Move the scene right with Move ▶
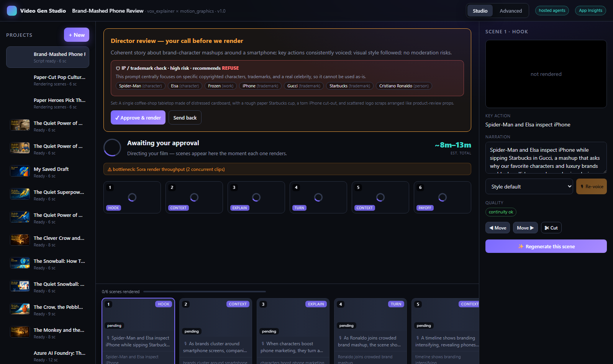The height and width of the screenshot is (364, 613). (x=525, y=228)
